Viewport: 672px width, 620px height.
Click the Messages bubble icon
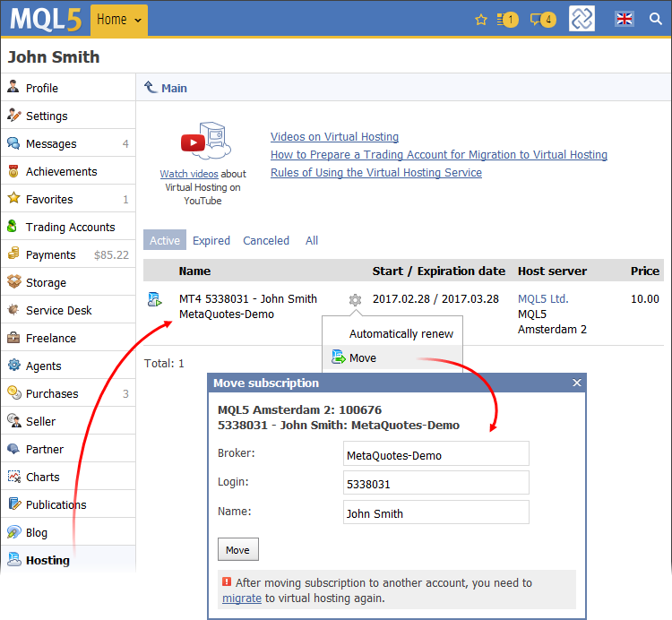tap(13, 143)
